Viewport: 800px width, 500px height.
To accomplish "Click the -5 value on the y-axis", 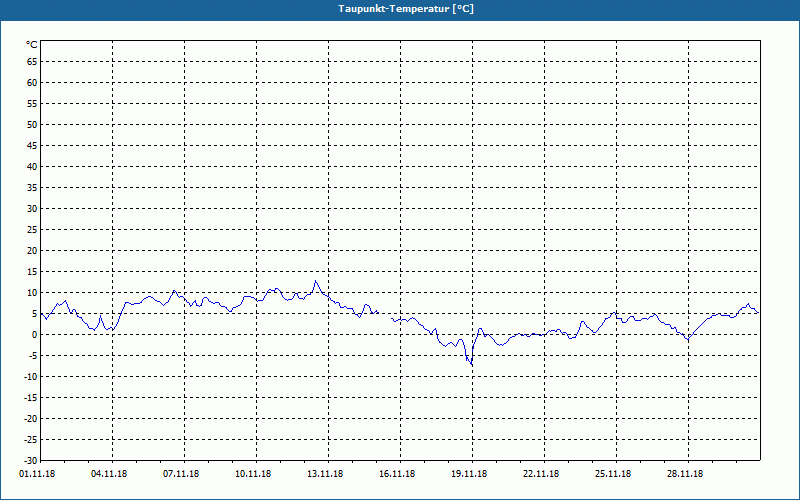I will click(33, 356).
